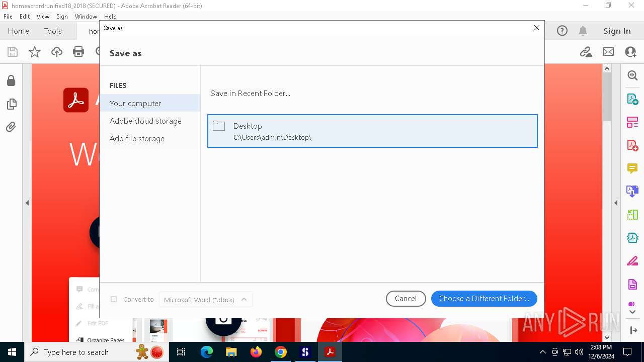Image resolution: width=644 pixels, height=362 pixels.
Task: Click Choose a Different Folder button
Action: [484, 299]
